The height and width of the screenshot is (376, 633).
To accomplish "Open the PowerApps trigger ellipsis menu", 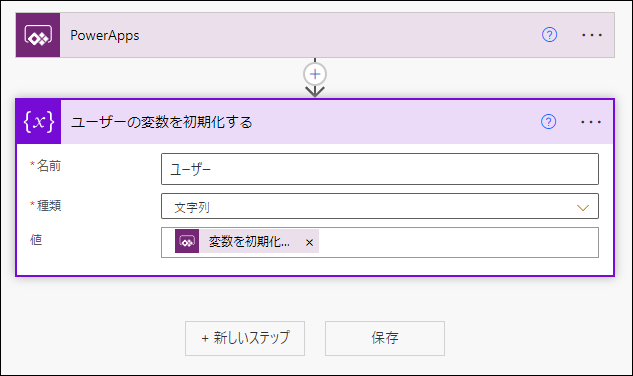I will (592, 35).
